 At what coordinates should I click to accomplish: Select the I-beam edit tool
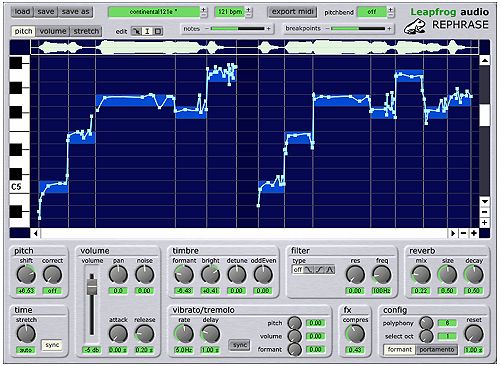click(x=147, y=31)
